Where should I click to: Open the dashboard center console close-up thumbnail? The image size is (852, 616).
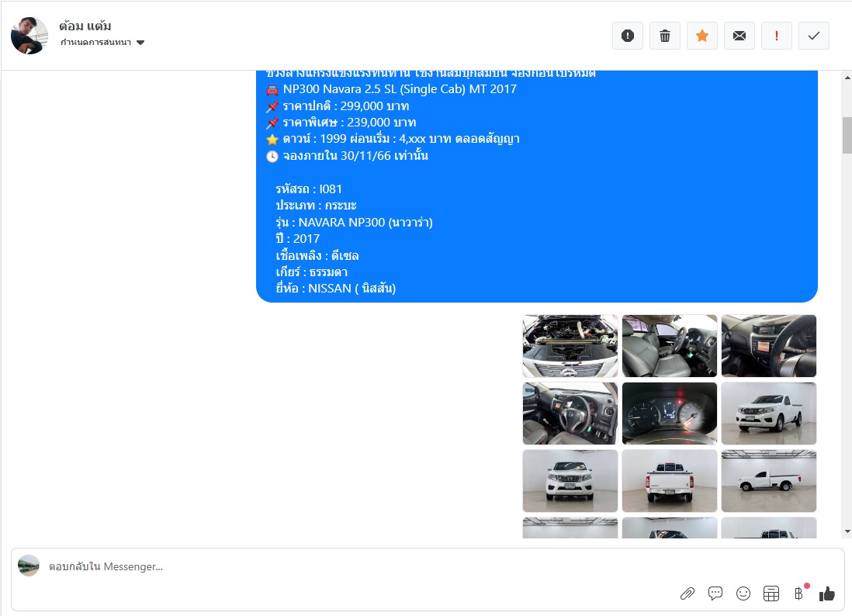click(x=769, y=346)
